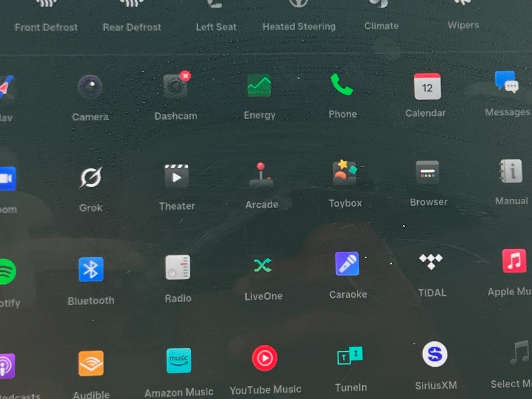Open the SiriusXM app

(x=434, y=354)
